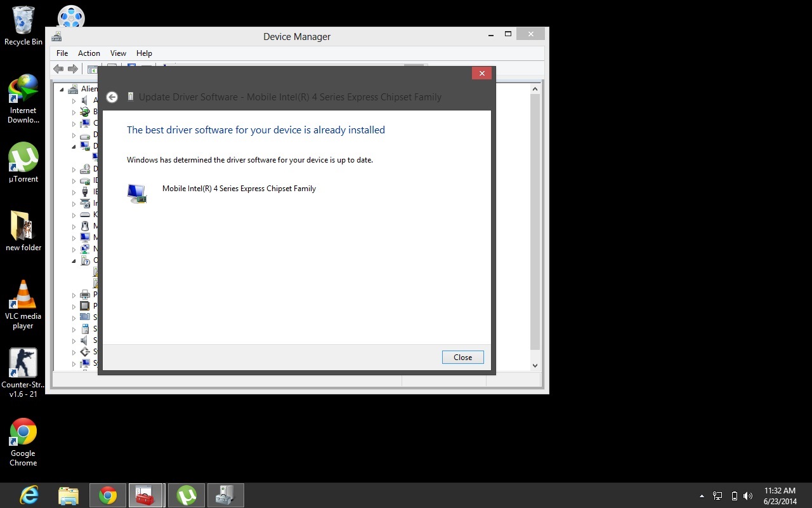This screenshot has width=812, height=508.
Task: Select the µTorrent desktop shortcut
Action: click(23, 163)
